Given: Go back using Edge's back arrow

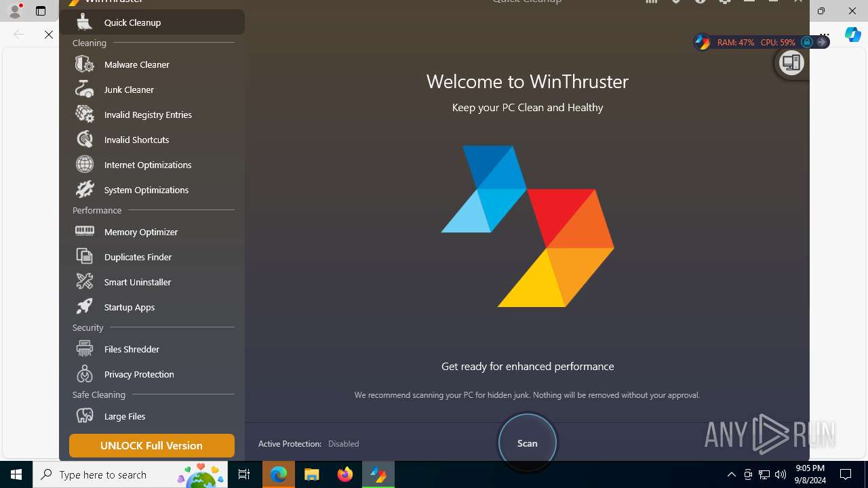Looking at the screenshot, I should coord(19,35).
